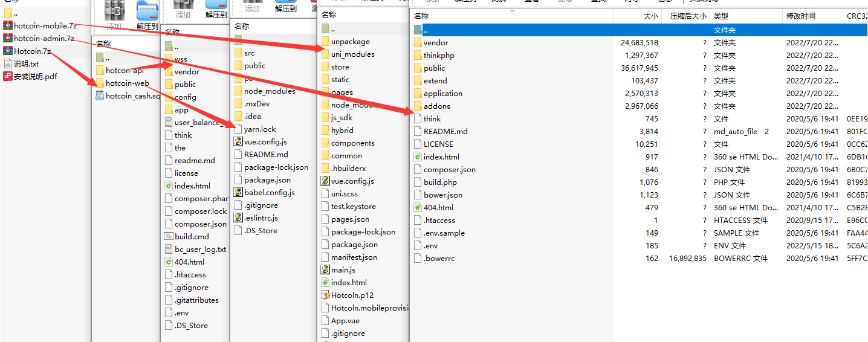Viewport: 868px width, 342px height.
Task: Select the js_sdk folder
Action: coord(337,117)
